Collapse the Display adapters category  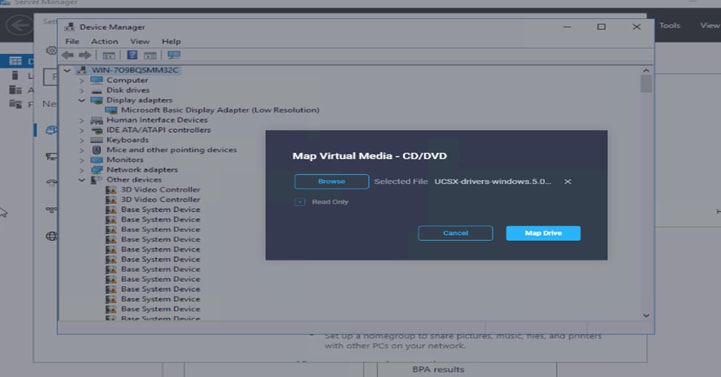(82, 100)
